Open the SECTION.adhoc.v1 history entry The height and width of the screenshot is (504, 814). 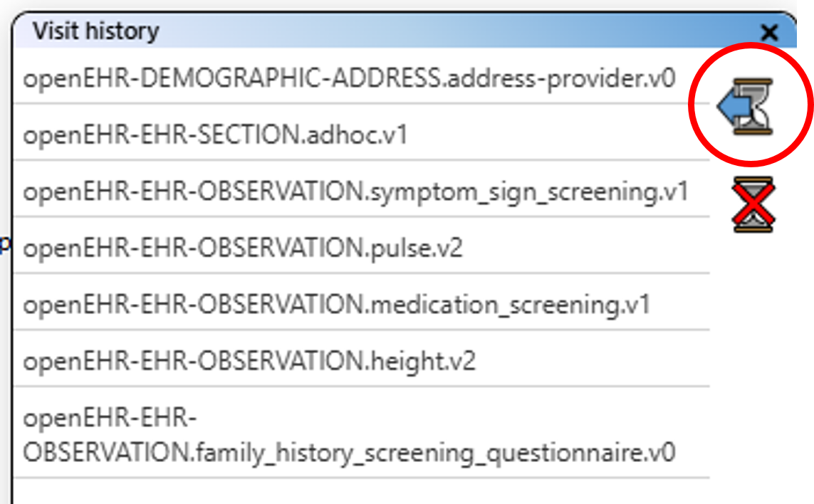(215, 135)
